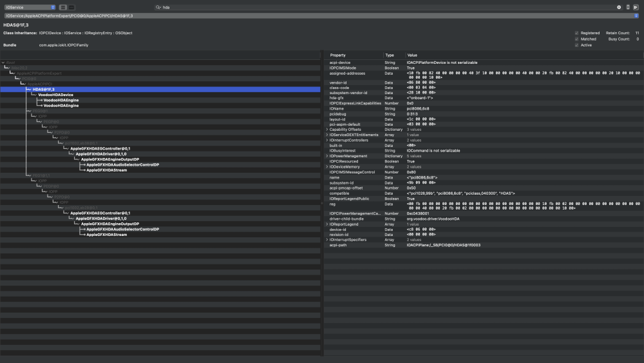Select the layout-id property row
Image resolution: width=644 pixels, height=363 pixels.
tap(484, 119)
